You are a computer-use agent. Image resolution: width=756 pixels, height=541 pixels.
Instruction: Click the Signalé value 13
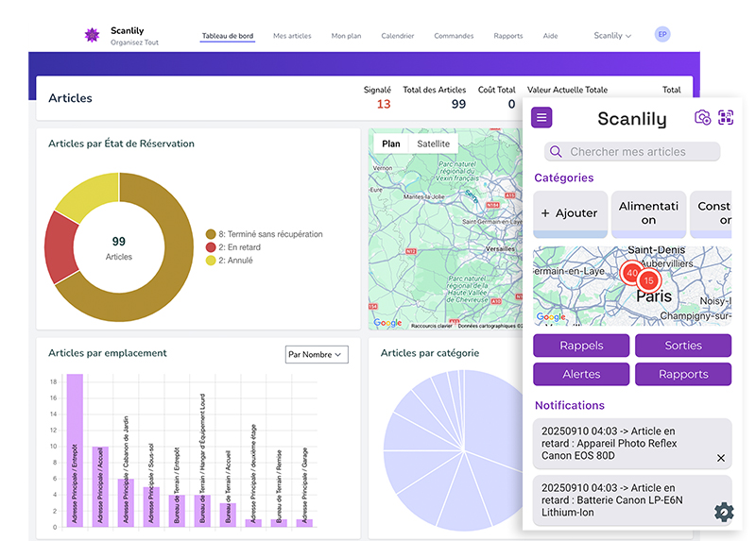click(384, 104)
